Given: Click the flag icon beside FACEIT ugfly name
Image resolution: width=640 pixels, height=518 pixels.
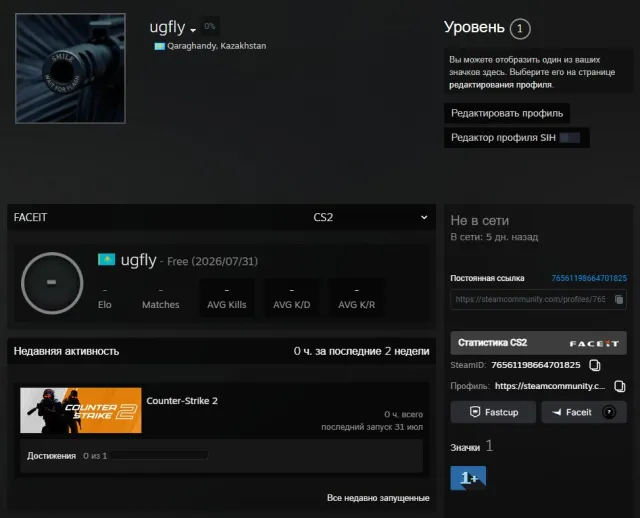Looking at the screenshot, I should 106,259.
